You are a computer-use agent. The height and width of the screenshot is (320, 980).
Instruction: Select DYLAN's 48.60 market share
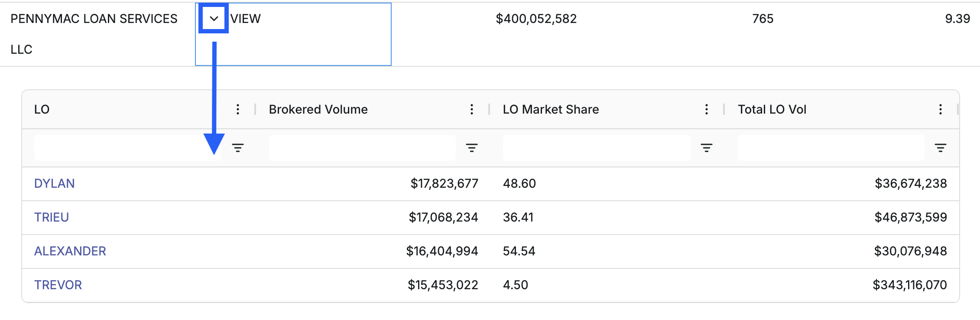point(519,183)
